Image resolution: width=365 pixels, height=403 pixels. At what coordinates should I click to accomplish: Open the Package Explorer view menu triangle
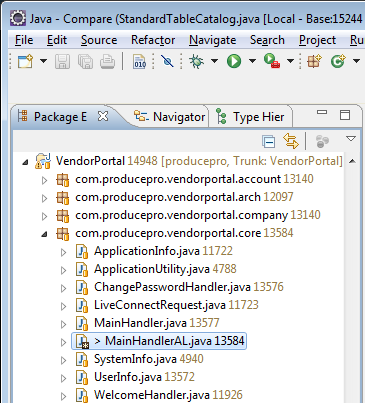point(351,138)
